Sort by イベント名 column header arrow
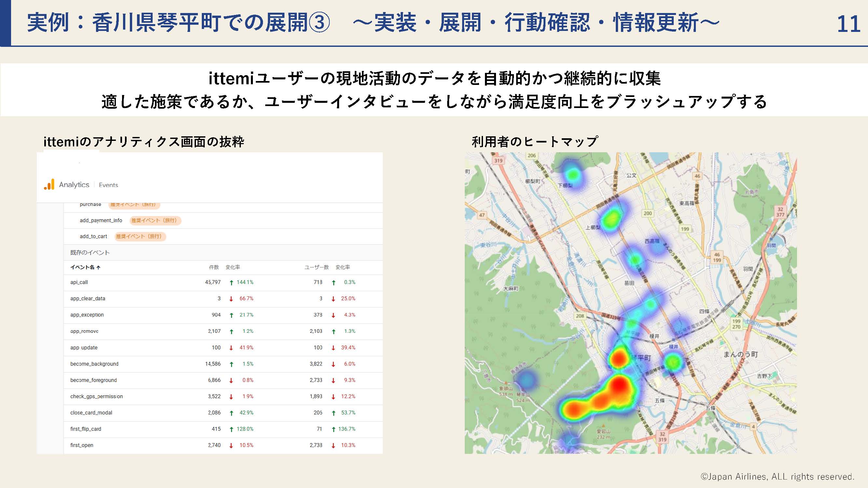The height and width of the screenshot is (488, 868). coord(98,267)
